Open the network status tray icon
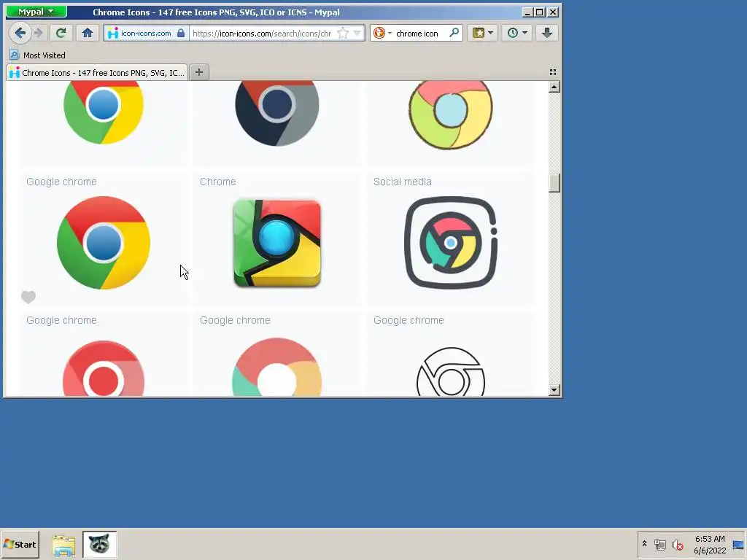The height and width of the screenshot is (560, 747). (659, 544)
